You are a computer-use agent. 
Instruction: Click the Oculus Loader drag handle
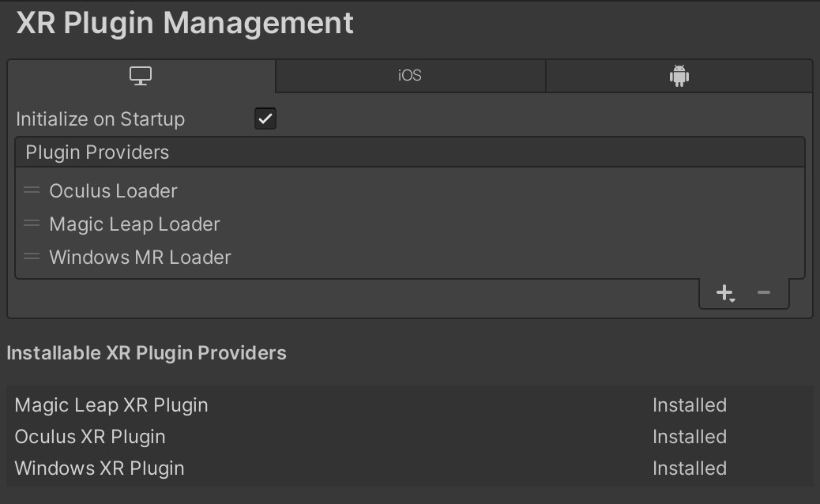[32, 191]
